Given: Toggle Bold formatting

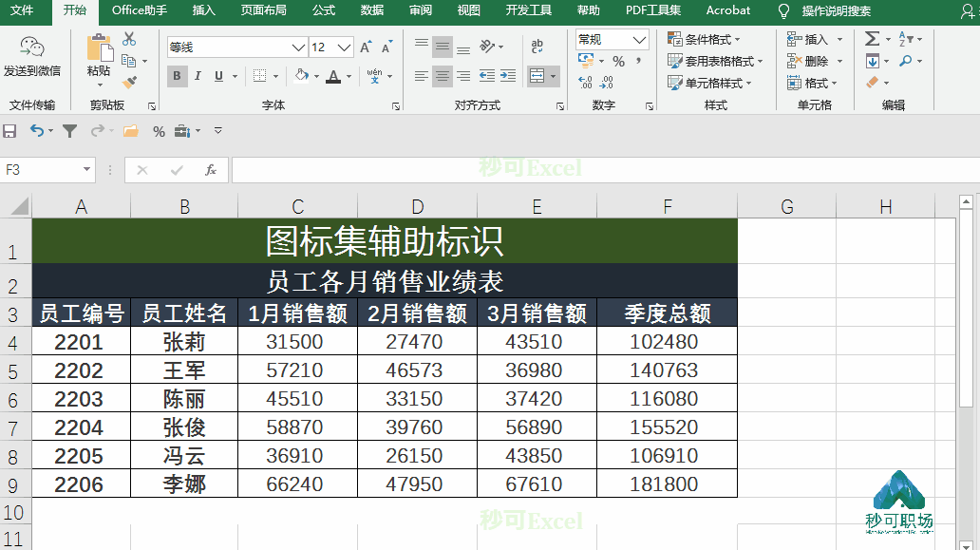Looking at the screenshot, I should click(x=177, y=76).
